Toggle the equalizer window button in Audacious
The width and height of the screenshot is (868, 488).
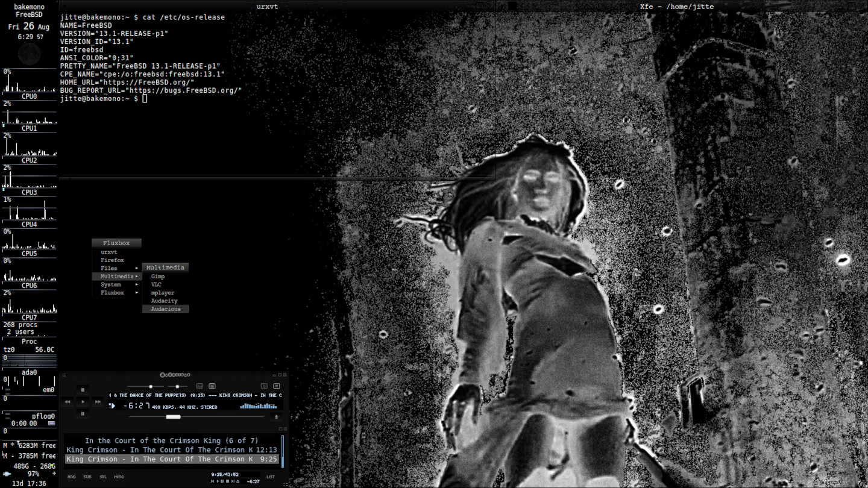[200, 386]
